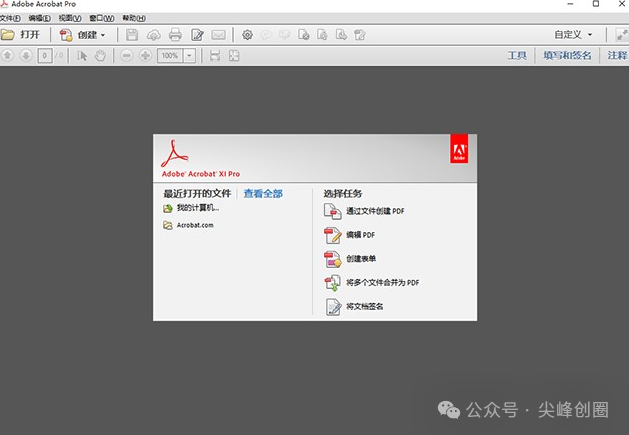
Task: Click the 打开 text button
Action: pyautogui.click(x=30, y=35)
